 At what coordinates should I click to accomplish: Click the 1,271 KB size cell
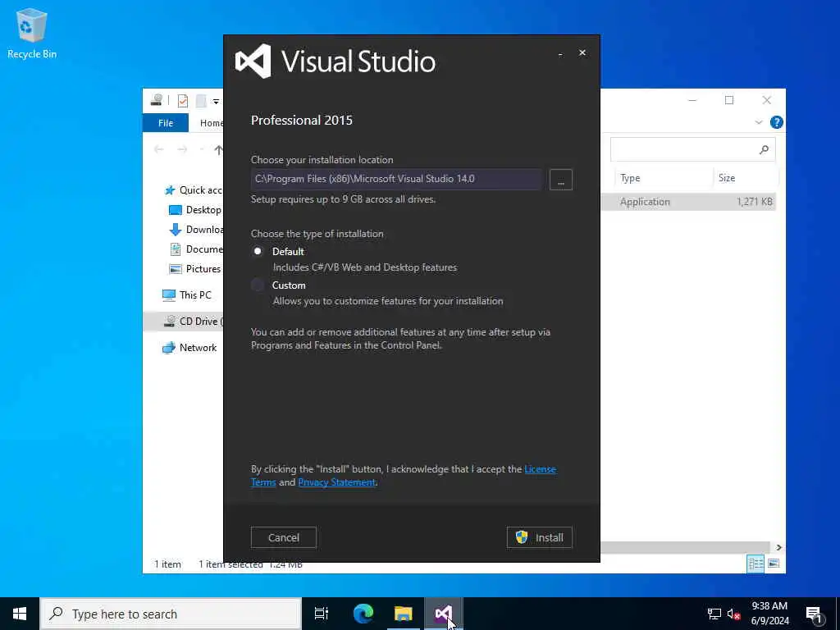tap(755, 202)
